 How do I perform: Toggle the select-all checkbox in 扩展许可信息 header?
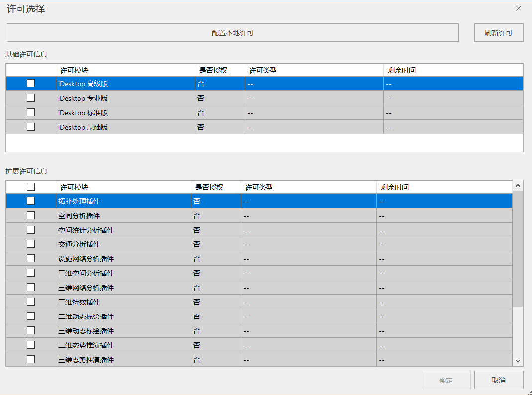pos(31,187)
